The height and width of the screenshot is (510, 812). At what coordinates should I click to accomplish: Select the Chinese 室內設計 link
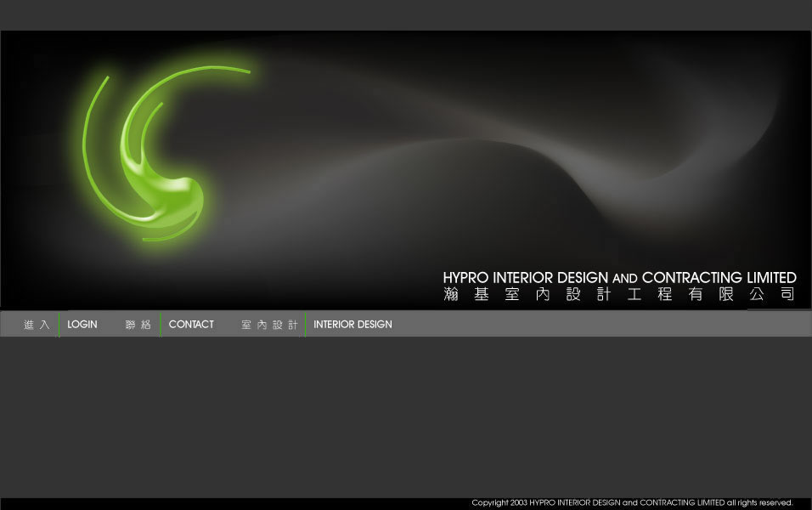[269, 325]
